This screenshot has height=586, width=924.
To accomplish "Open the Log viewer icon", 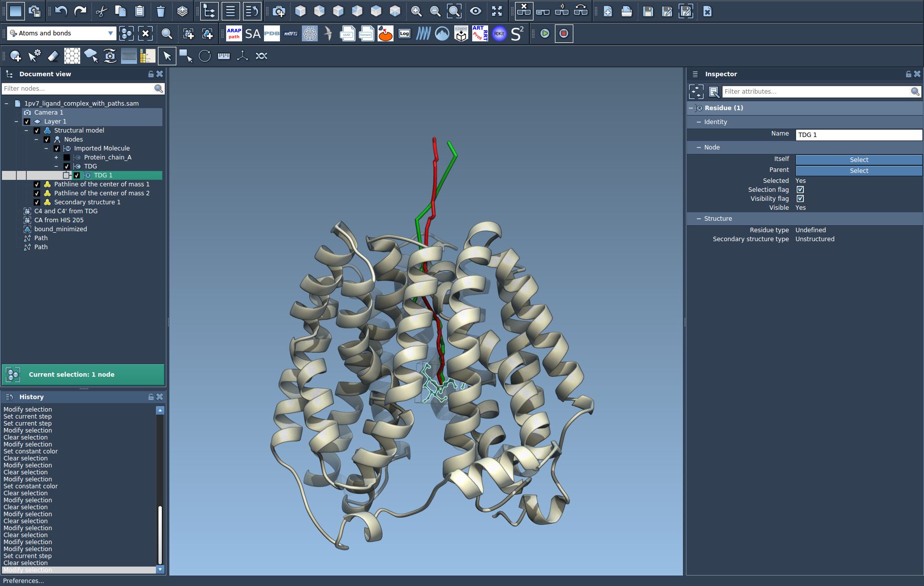I will (x=404, y=33).
